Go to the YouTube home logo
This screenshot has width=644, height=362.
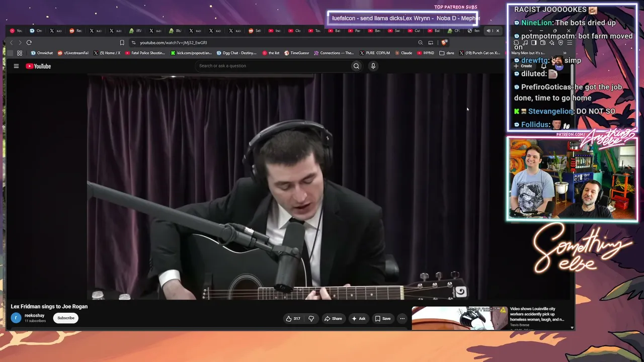click(38, 66)
